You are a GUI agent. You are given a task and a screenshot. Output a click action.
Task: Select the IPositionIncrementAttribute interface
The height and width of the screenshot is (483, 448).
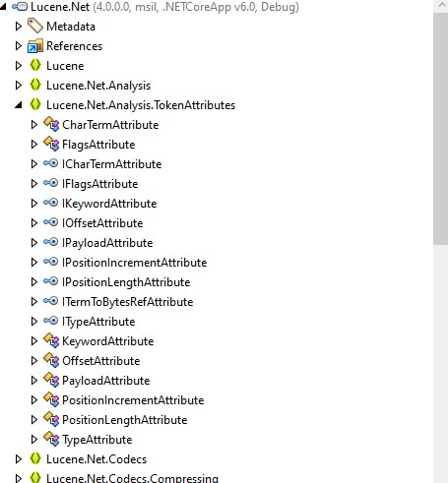click(135, 263)
